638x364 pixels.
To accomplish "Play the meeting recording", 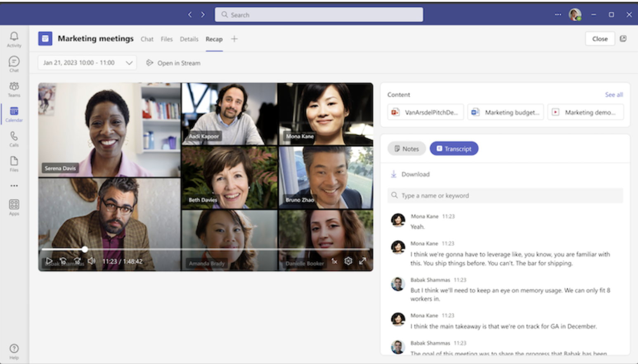I will [x=49, y=261].
